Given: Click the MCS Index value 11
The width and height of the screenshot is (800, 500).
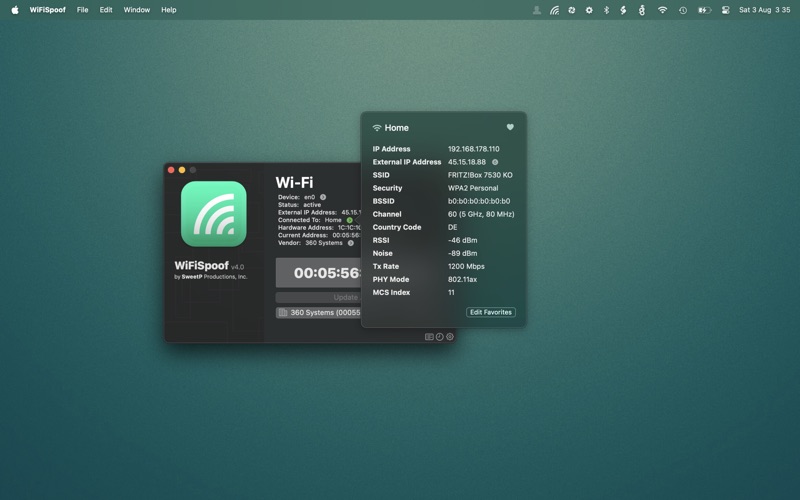Looking at the screenshot, I should [451, 292].
